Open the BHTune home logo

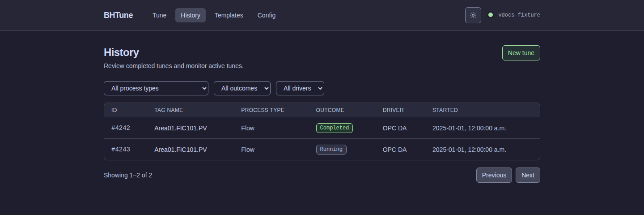pos(118,15)
